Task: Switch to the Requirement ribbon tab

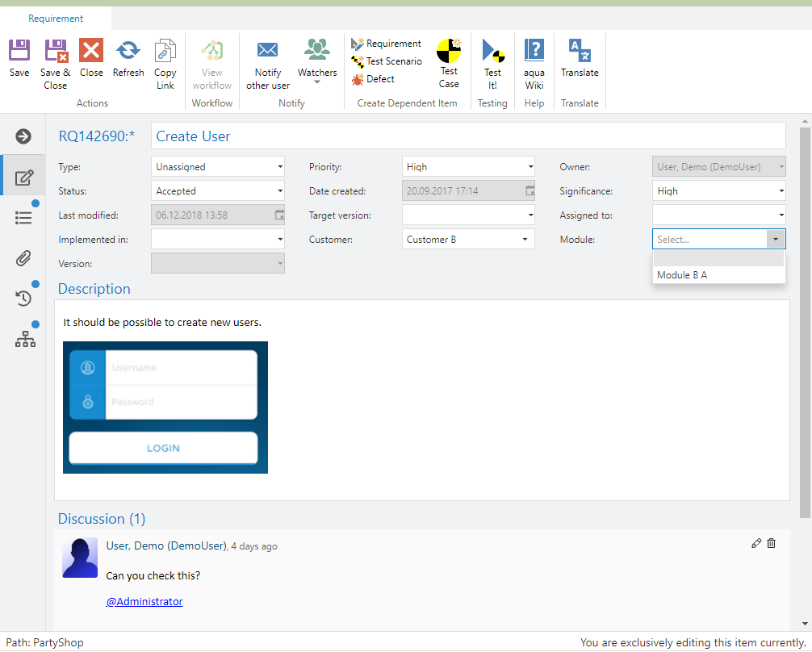Action: point(56,19)
